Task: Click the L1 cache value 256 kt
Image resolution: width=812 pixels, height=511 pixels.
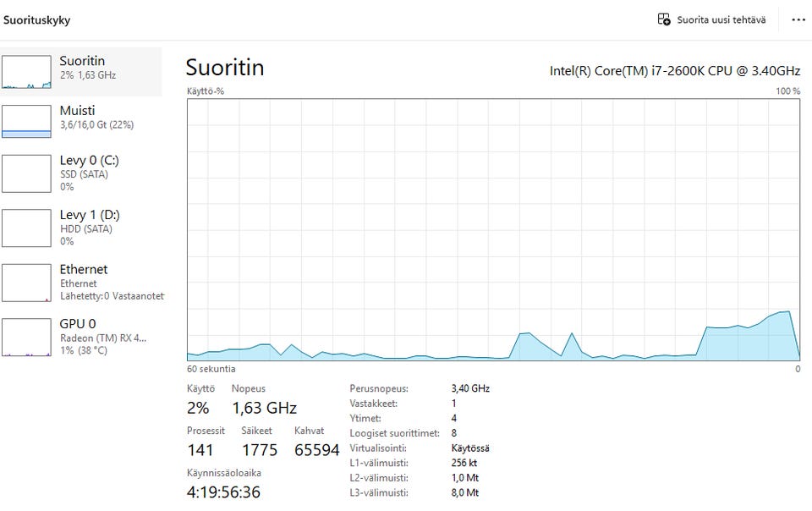Action: click(x=464, y=463)
